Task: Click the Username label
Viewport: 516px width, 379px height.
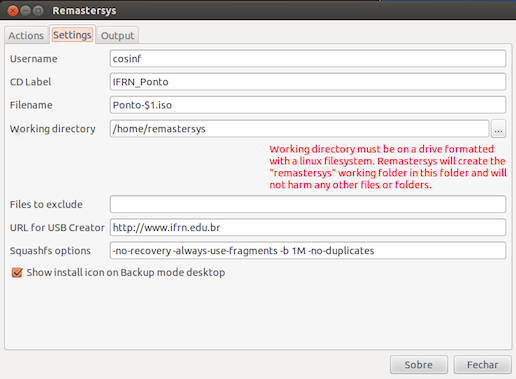Action: click(x=34, y=59)
